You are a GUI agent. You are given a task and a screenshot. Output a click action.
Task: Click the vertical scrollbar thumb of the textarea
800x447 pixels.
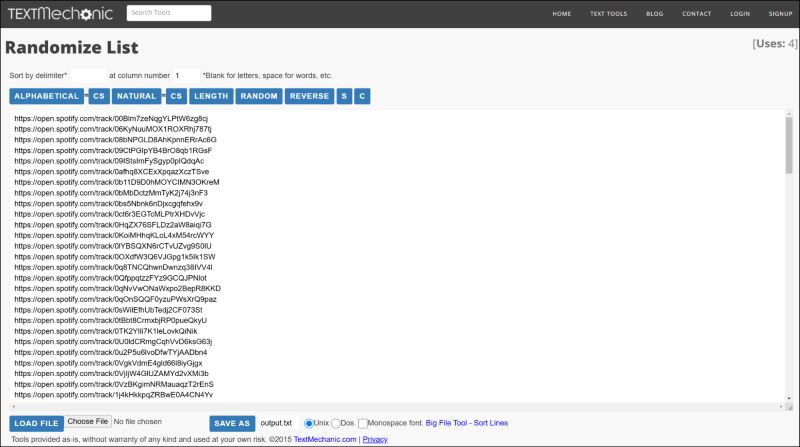[789, 145]
